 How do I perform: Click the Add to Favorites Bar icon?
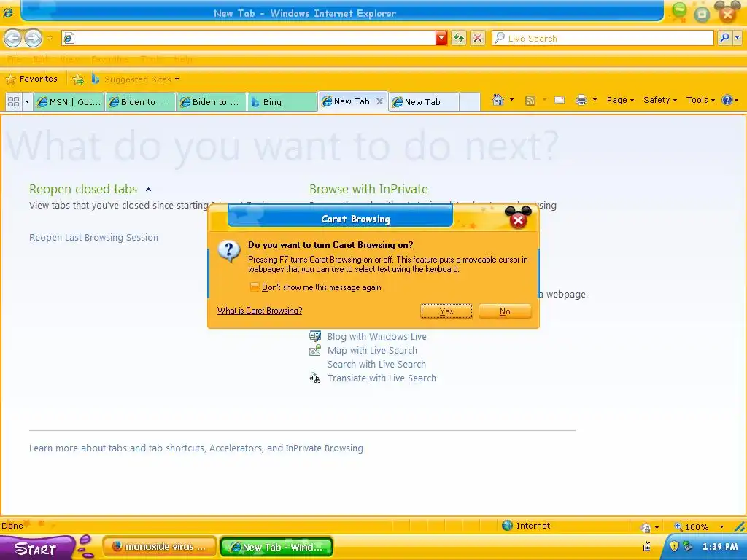coord(77,79)
